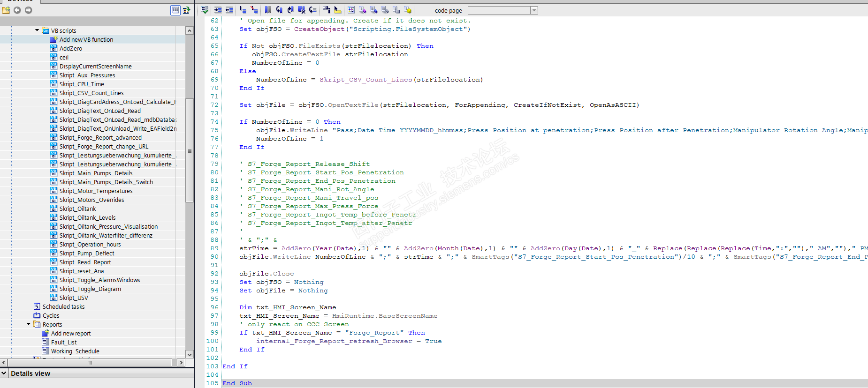Viewport: 868px width, 388px height.
Task: Click the increase indent icon
Action: (218, 10)
